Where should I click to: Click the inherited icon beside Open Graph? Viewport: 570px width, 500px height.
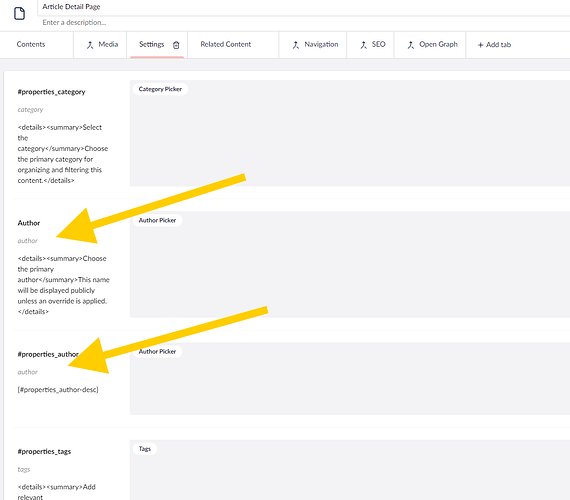point(410,45)
